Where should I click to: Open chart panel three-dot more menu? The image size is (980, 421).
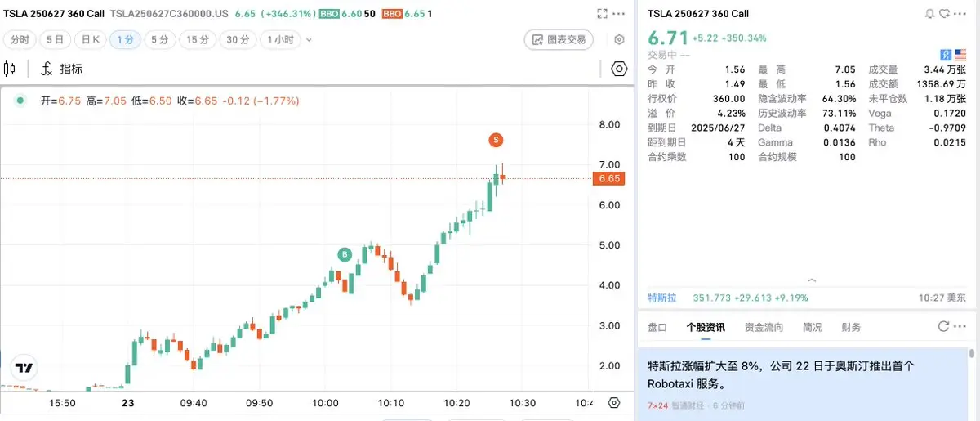click(620, 14)
